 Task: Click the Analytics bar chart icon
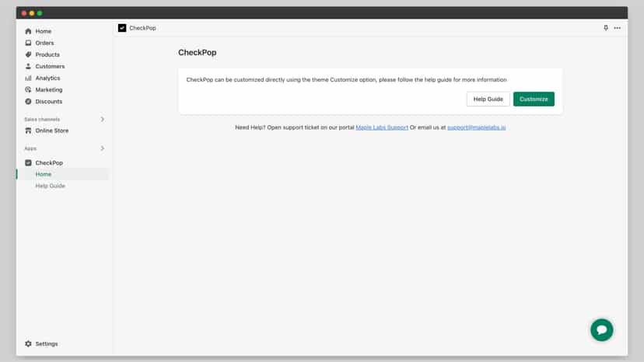pos(28,78)
